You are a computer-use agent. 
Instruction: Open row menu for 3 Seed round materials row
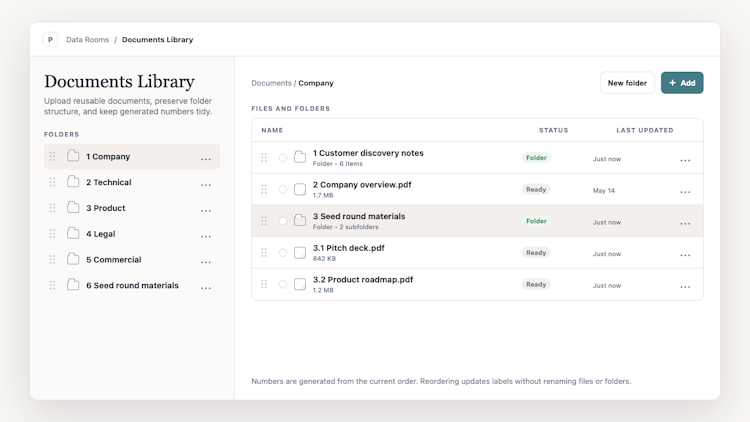pos(685,223)
